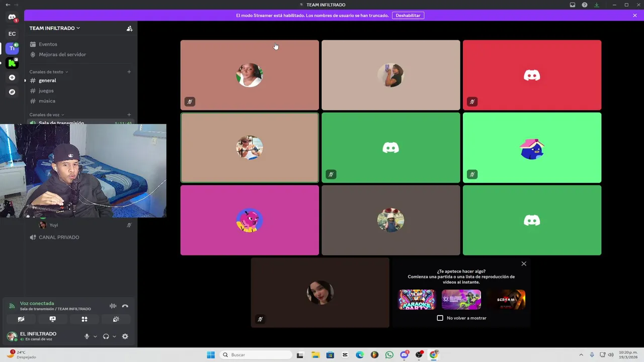Click the Windows Start button
This screenshot has height=362, width=644.
[211, 355]
